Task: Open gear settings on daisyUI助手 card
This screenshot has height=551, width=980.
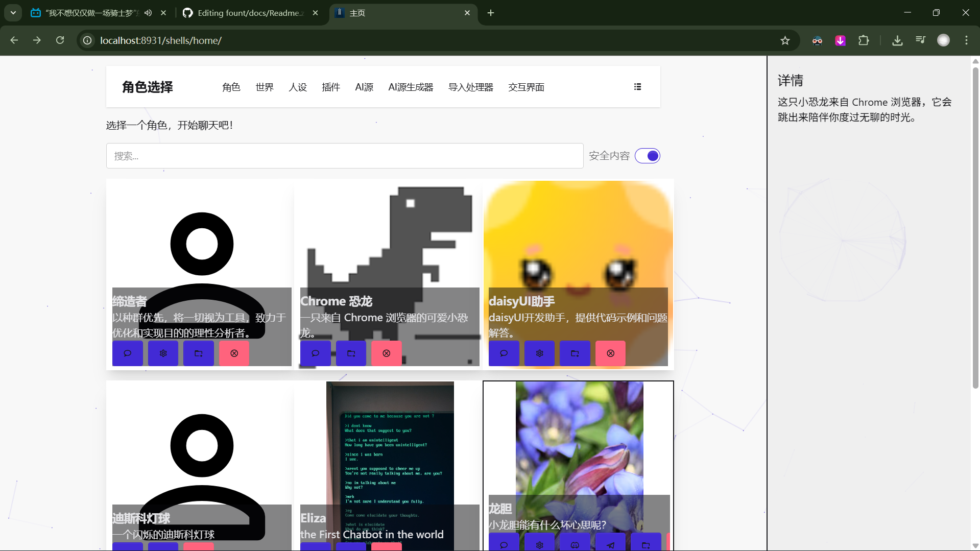Action: (x=539, y=353)
